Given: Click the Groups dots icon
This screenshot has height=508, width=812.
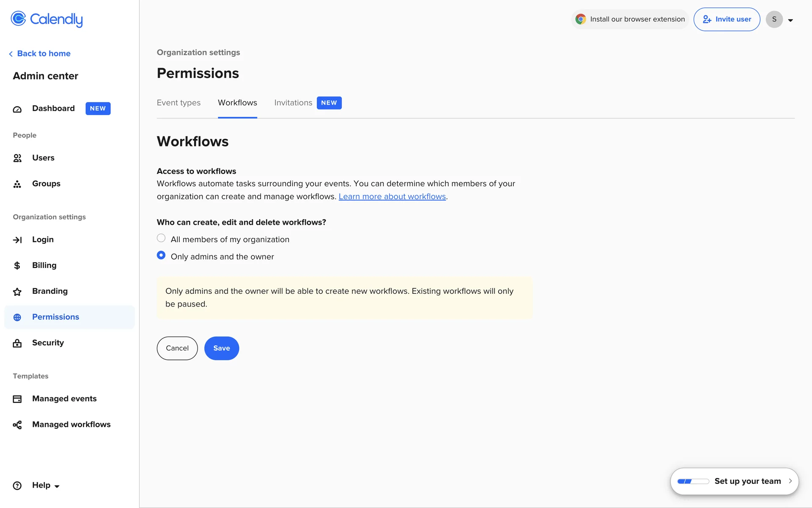Looking at the screenshot, I should coord(17,184).
